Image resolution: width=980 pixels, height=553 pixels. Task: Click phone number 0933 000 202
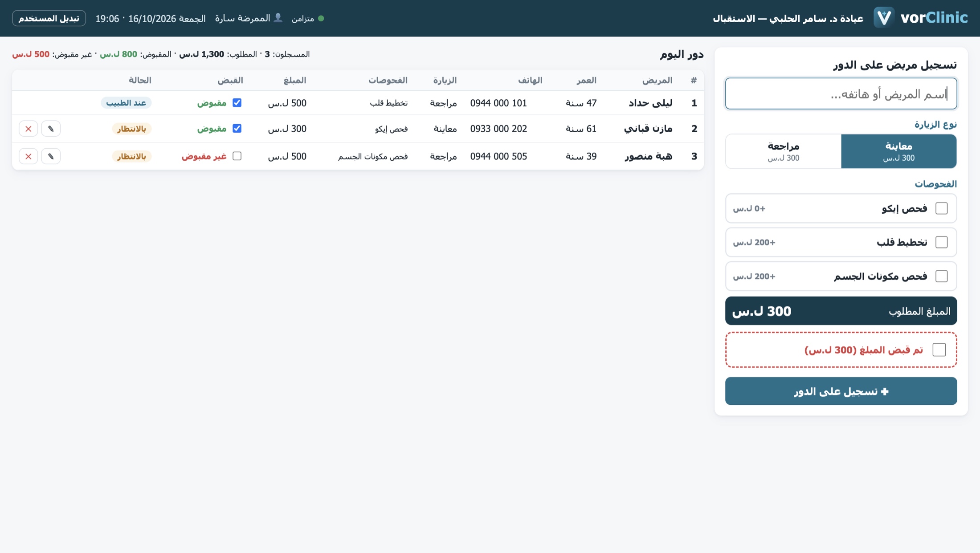pos(498,129)
